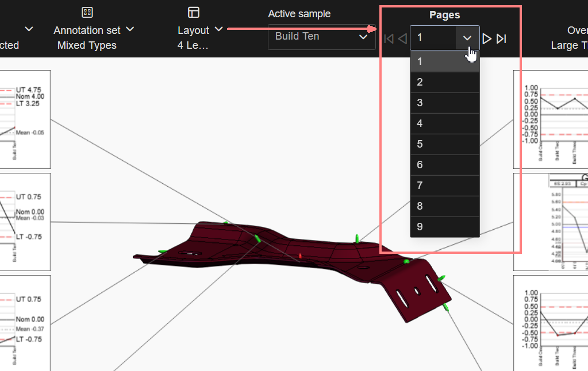Choose page 5 in the Pages list
Viewport: 588px width, 371px height.
pos(444,144)
